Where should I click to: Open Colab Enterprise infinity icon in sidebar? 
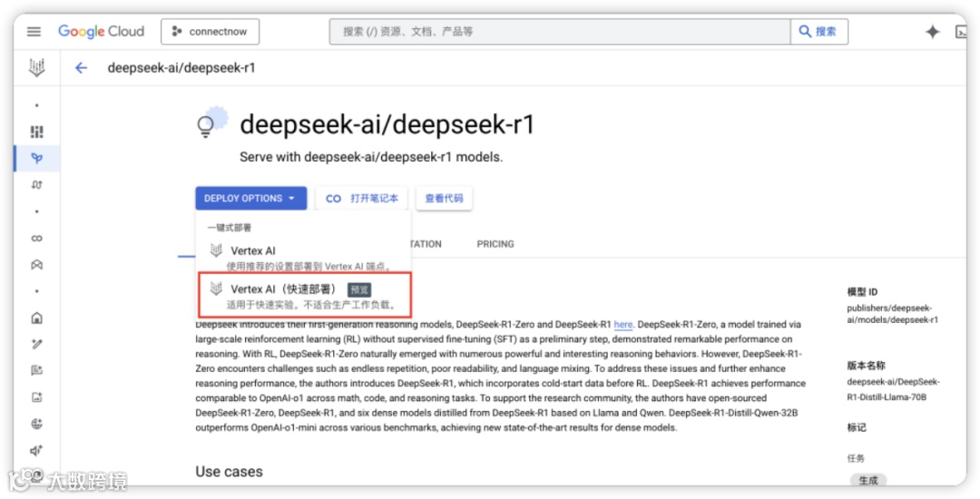[x=37, y=238]
